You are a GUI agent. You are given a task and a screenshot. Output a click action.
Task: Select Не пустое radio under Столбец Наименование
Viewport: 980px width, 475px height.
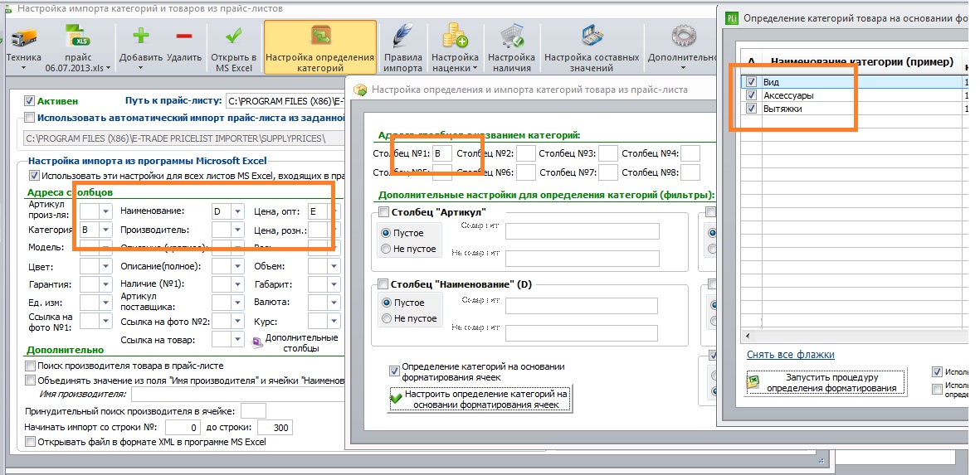coord(386,318)
